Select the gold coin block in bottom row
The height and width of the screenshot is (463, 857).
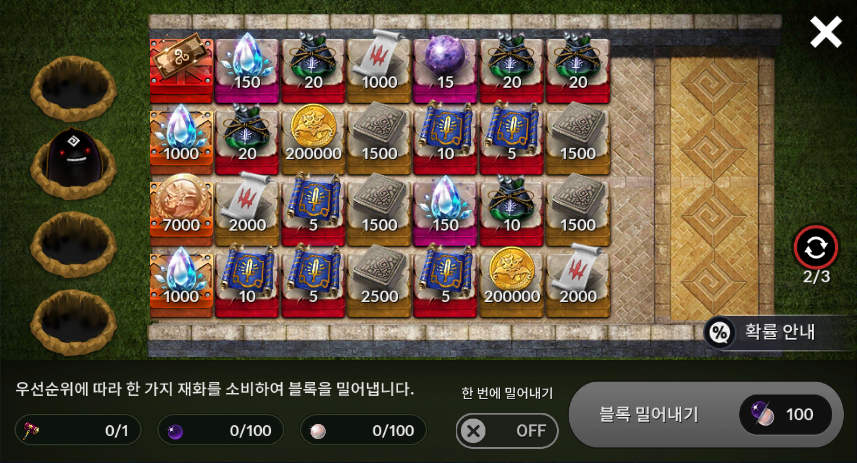pyautogui.click(x=511, y=282)
